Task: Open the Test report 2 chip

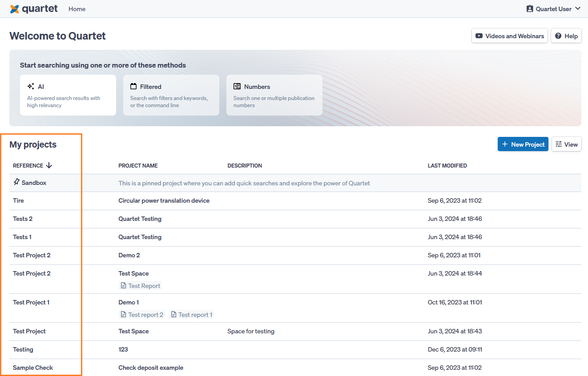Action: [142, 315]
